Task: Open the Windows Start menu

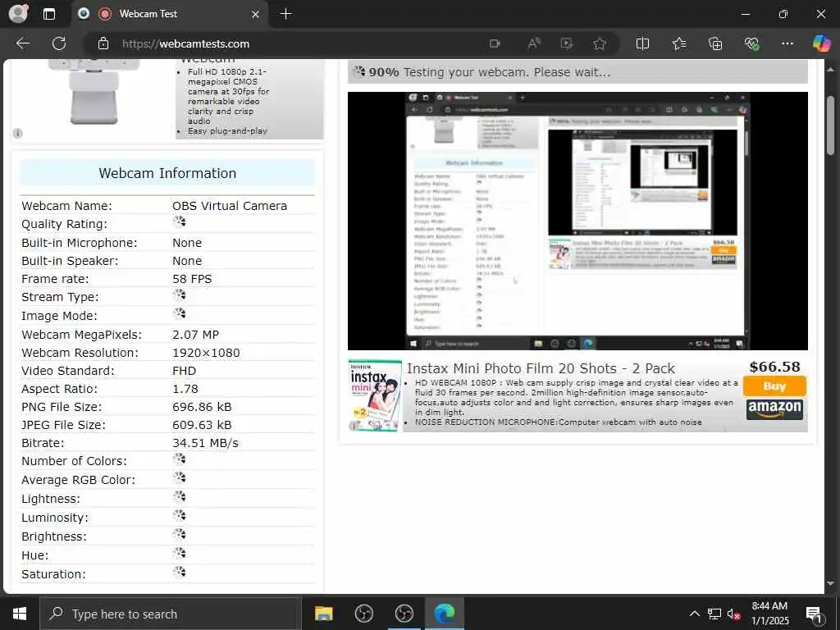Action: pyautogui.click(x=20, y=614)
